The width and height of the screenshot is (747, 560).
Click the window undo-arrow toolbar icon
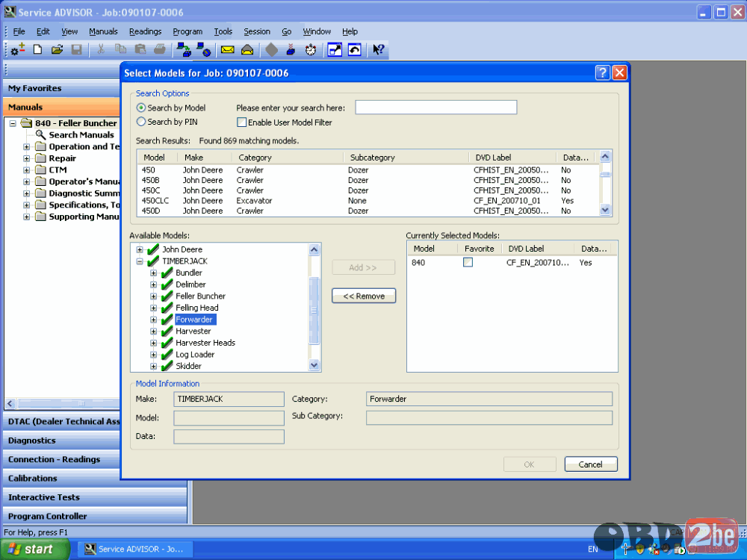click(x=354, y=49)
